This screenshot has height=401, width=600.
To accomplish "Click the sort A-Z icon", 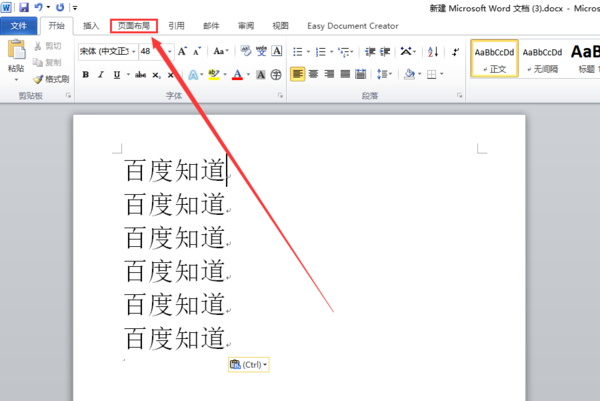I will tap(433, 52).
